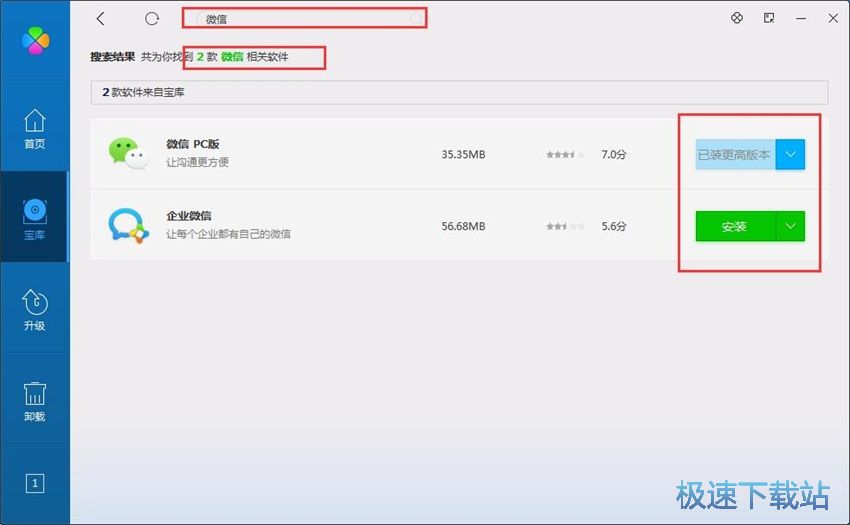Screen dimensions: 850x525
Task: Open the skin icon in the title bar
Action: tap(737, 18)
